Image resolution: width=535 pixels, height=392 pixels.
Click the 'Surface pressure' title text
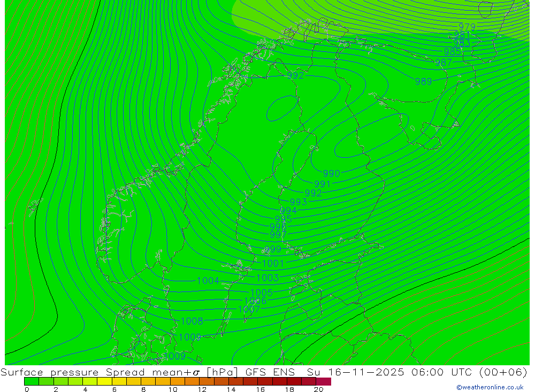tap(49, 372)
